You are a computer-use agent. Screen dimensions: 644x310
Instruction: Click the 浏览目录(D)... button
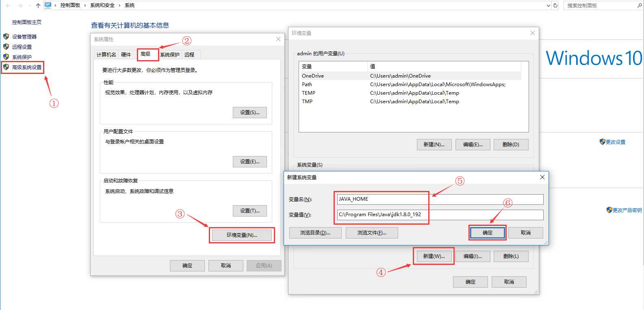(315, 233)
